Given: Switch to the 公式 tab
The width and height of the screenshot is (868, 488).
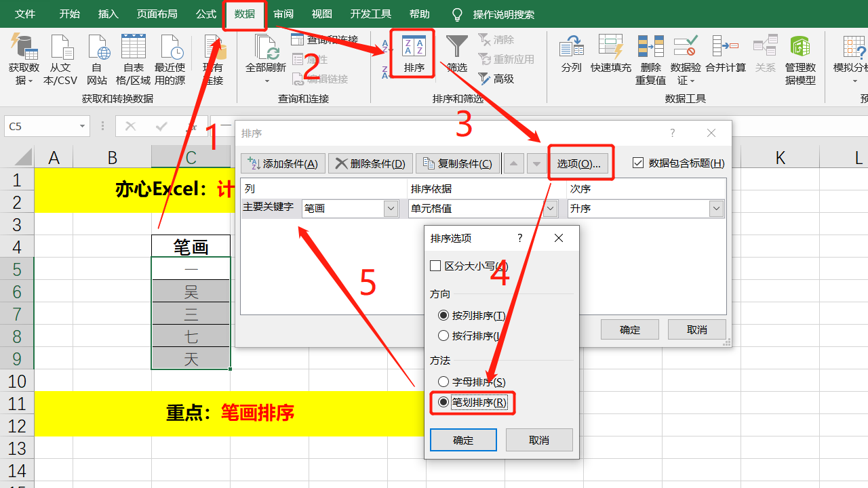Looking at the screenshot, I should coord(206,14).
